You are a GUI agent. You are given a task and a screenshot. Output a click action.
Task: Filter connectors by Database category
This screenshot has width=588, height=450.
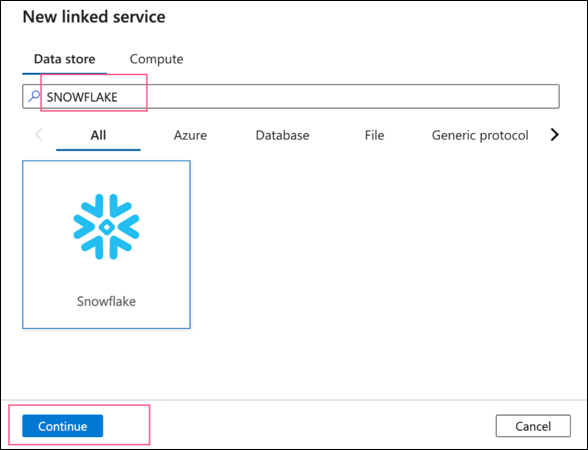click(282, 135)
